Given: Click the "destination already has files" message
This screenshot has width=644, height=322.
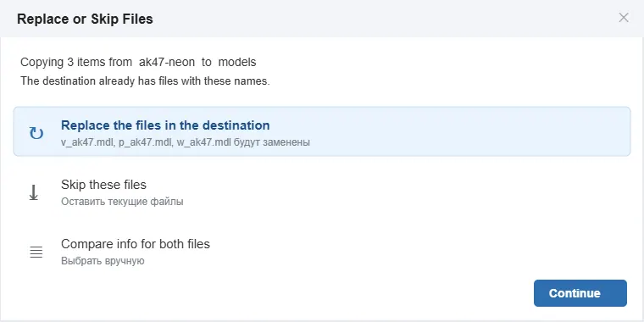Looking at the screenshot, I should [145, 80].
